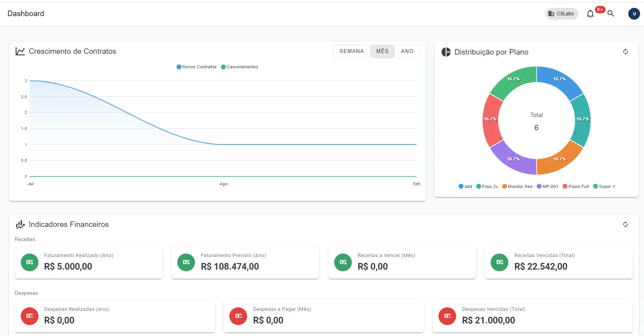Click the Receitas a Vencer (Mês) label
The height and width of the screenshot is (336, 644).
[386, 256]
